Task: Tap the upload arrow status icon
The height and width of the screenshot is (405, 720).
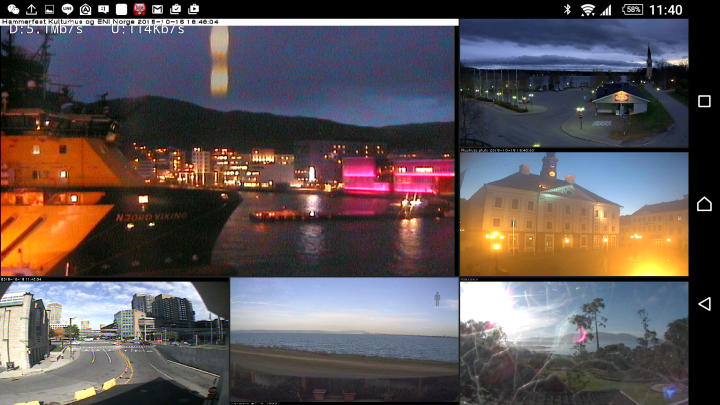Action: [31, 9]
